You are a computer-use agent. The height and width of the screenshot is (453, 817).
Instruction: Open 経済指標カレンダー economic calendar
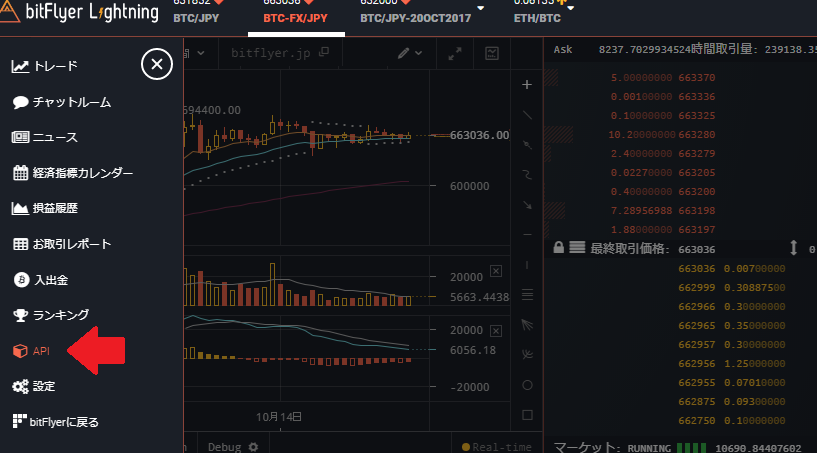pyautogui.click(x=73, y=173)
